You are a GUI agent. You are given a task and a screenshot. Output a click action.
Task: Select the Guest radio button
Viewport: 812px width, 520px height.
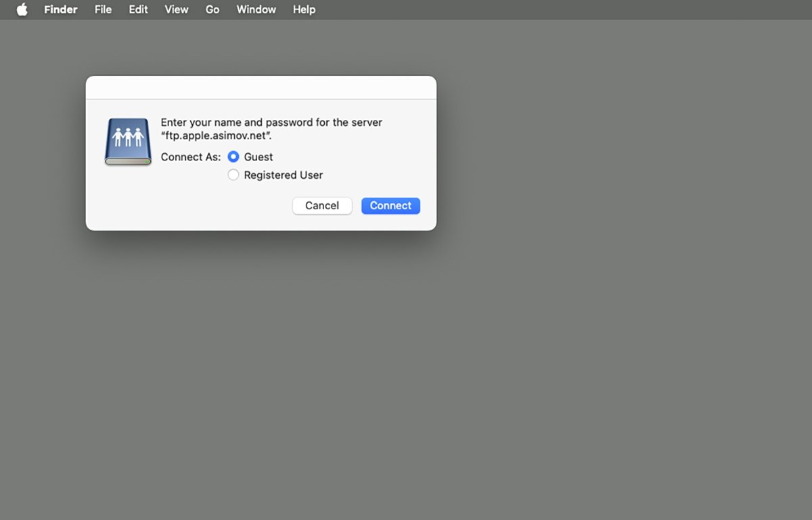tap(233, 157)
